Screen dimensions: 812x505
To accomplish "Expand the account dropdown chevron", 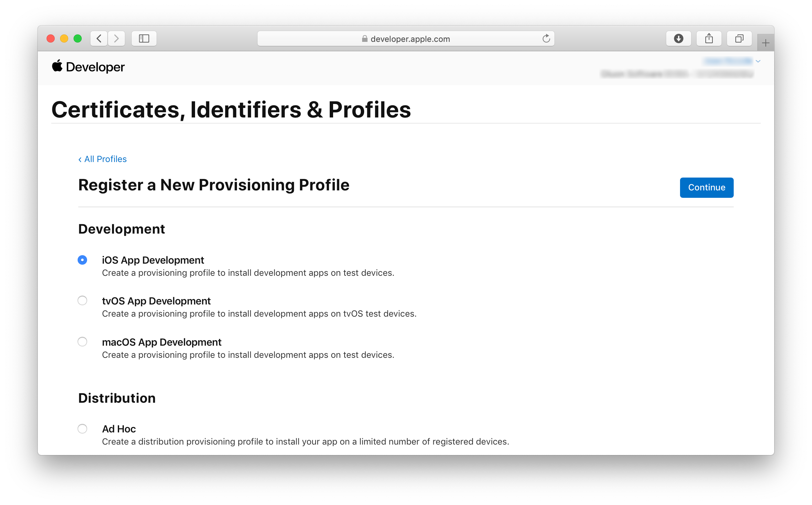I will 758,61.
